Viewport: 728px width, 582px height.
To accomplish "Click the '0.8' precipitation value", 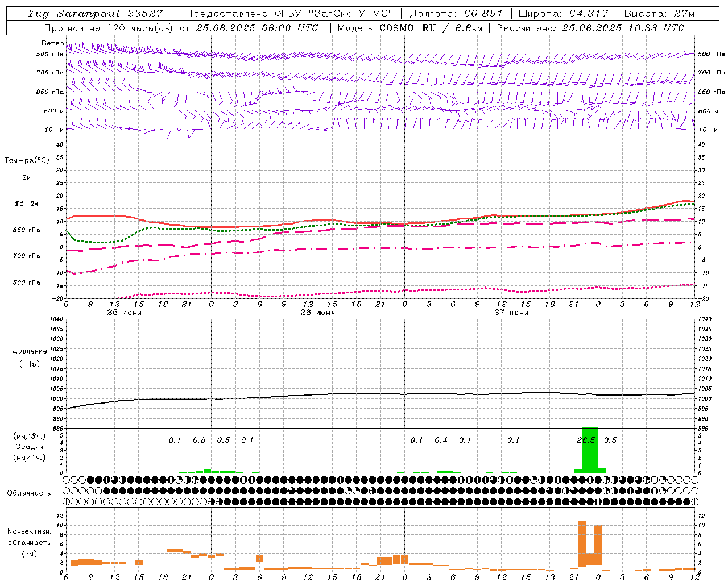I will (x=199, y=440).
